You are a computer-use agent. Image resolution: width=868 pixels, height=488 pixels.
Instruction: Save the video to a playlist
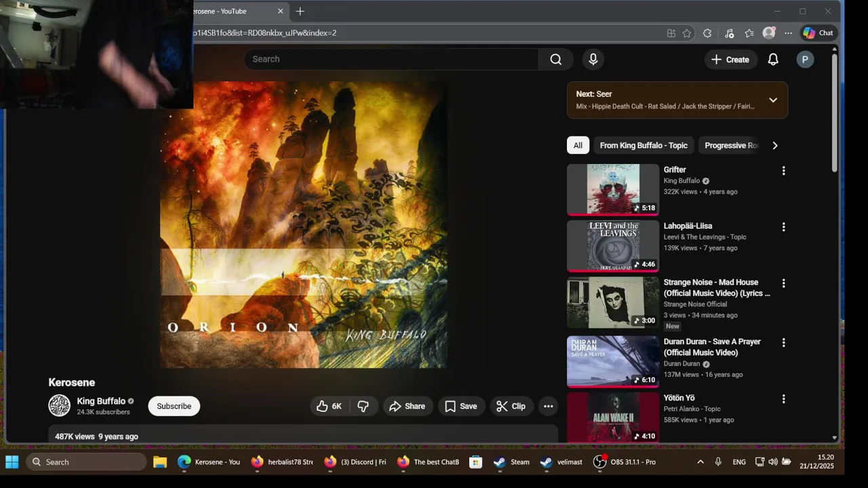461,406
